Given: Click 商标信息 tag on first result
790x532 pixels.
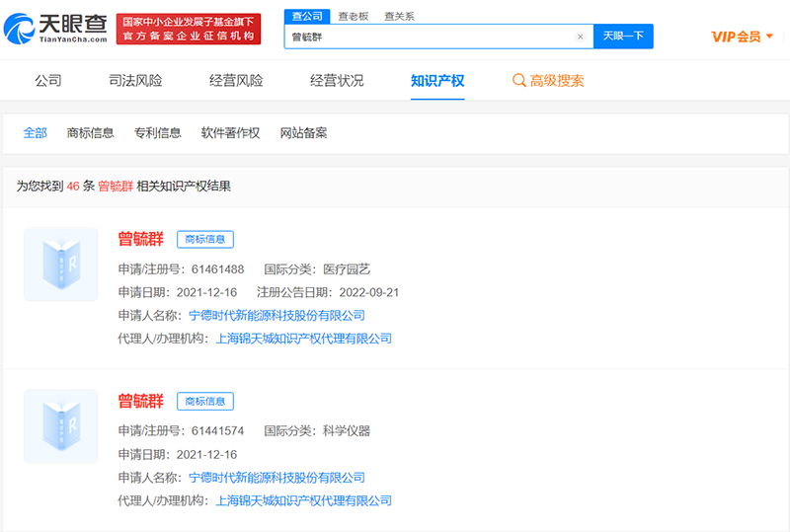Looking at the screenshot, I should pos(205,239).
